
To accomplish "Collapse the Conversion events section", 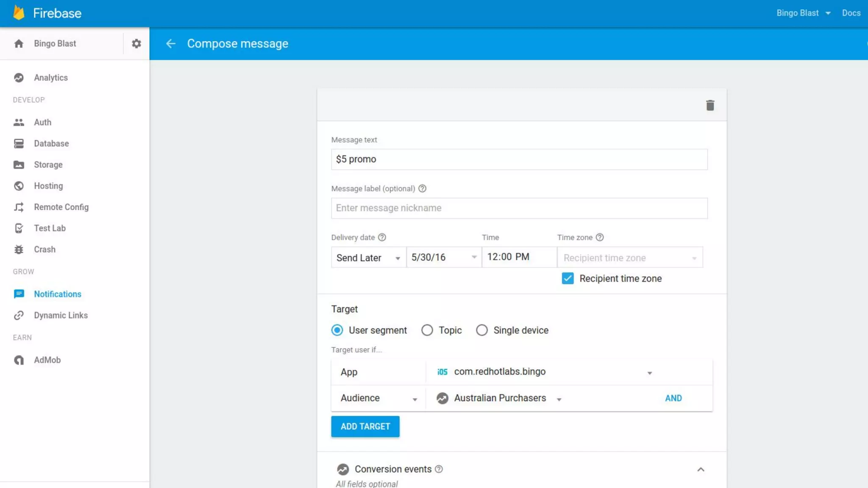I will tap(701, 469).
